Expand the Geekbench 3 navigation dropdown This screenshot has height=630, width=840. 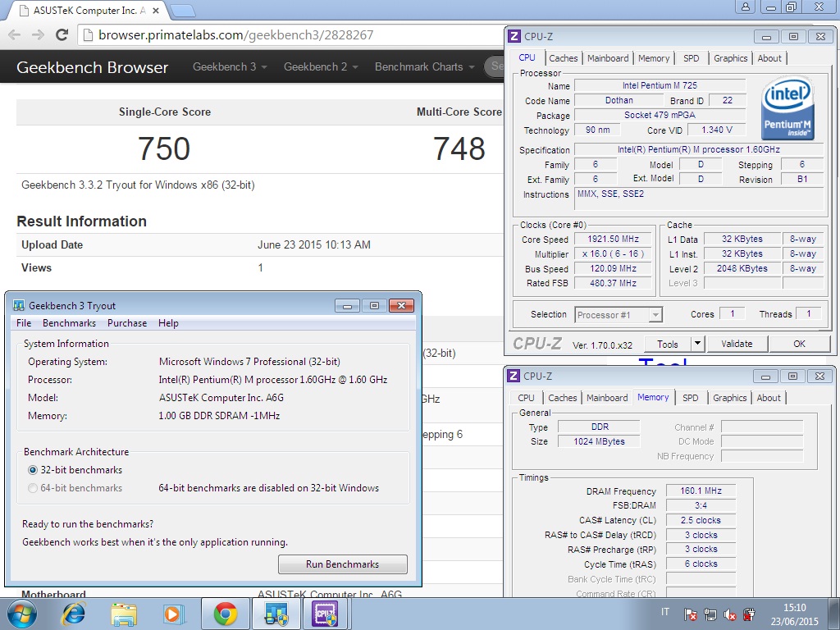coord(230,67)
